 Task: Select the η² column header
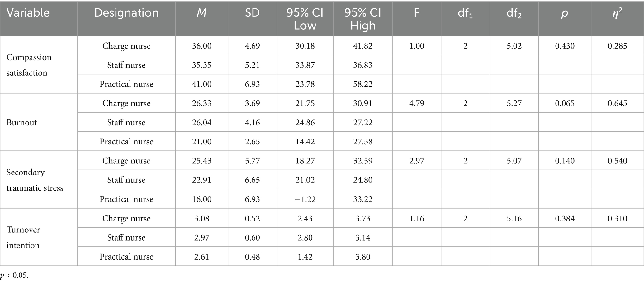click(x=617, y=13)
